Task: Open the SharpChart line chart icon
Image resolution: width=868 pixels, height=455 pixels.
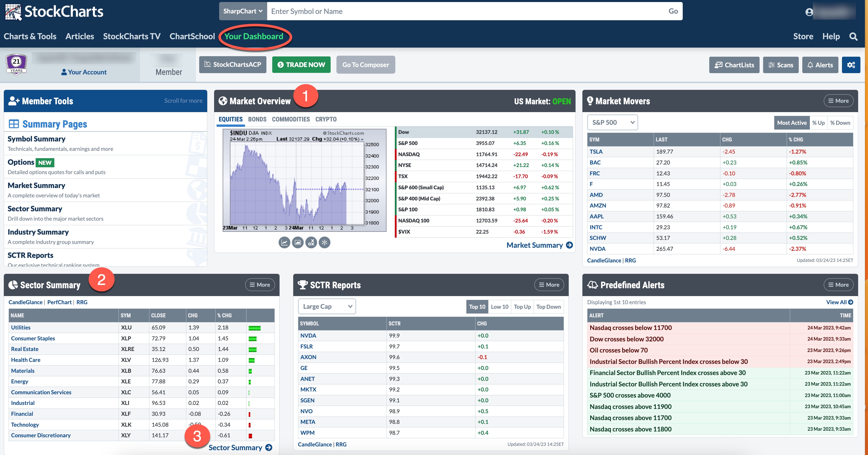Action: coord(284,242)
